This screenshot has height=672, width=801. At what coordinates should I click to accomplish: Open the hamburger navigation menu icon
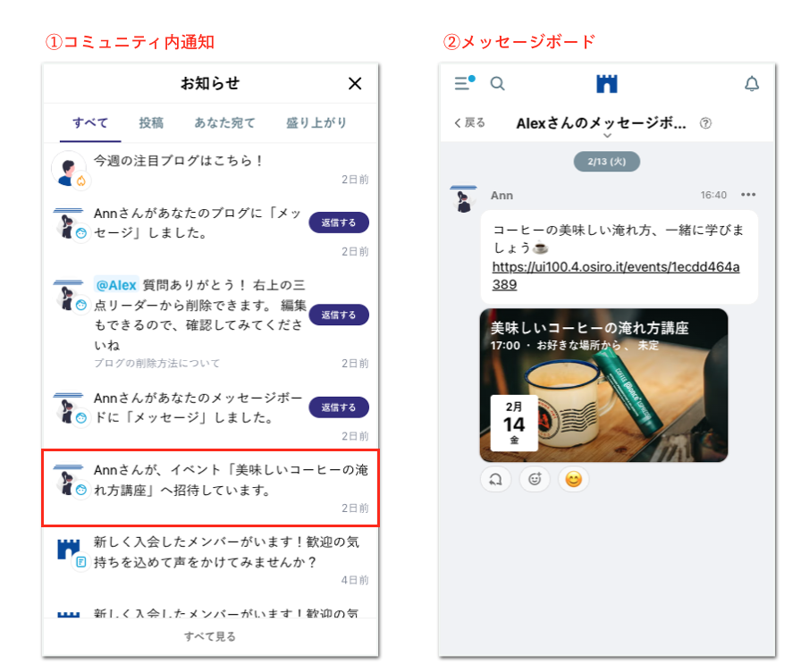464,83
